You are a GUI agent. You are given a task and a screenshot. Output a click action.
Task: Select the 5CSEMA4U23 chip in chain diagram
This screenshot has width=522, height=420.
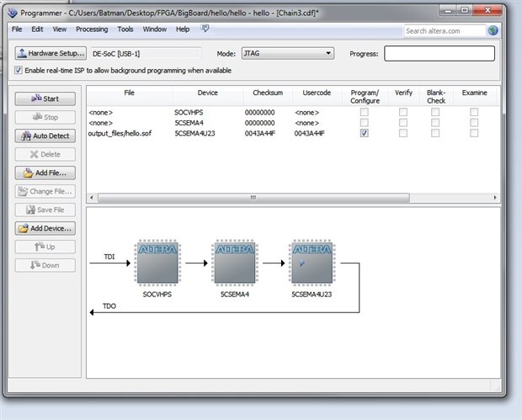pyautogui.click(x=312, y=262)
